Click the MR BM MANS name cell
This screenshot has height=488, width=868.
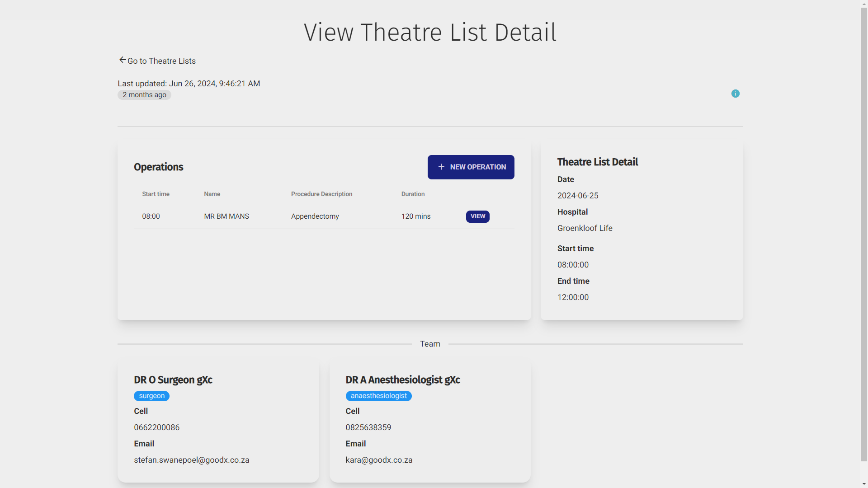[226, 216]
